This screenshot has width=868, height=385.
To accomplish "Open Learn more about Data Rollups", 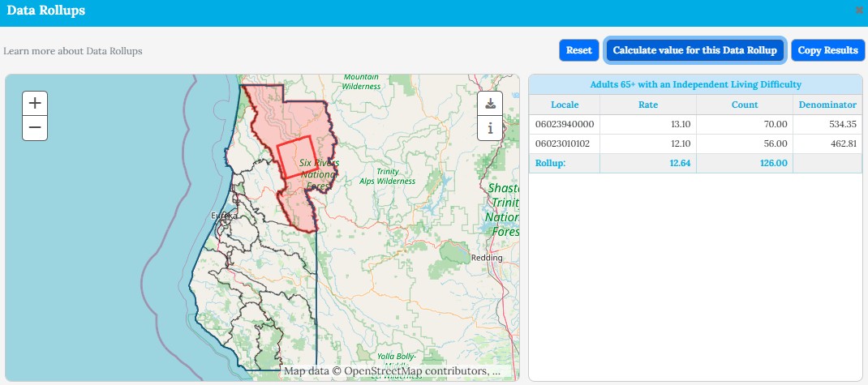I will pos(73,51).
